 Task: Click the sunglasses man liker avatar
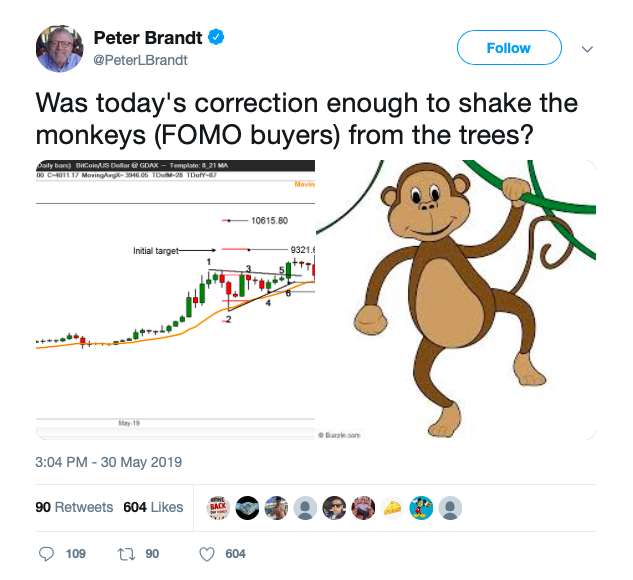point(334,508)
